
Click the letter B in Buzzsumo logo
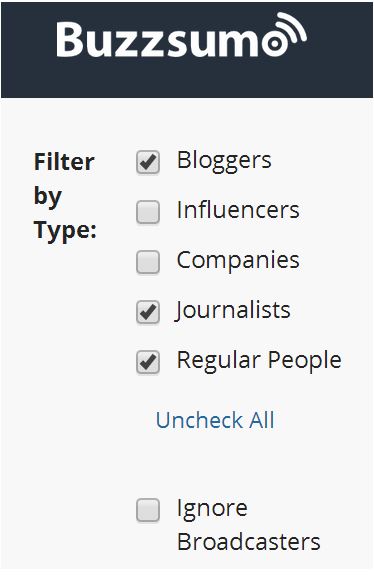coord(71,39)
